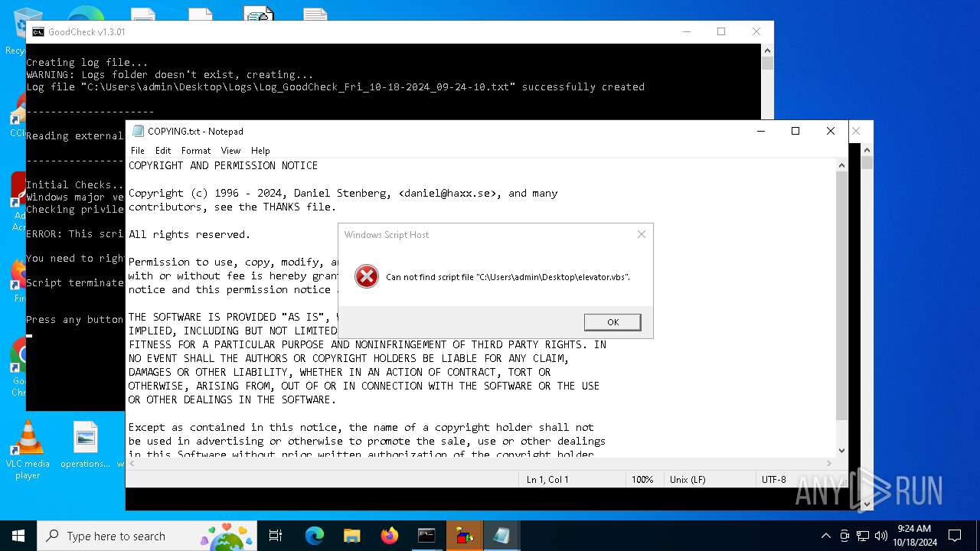Switch to the console window taskbar icon
Viewport: 980px width, 551px height.
(x=426, y=536)
